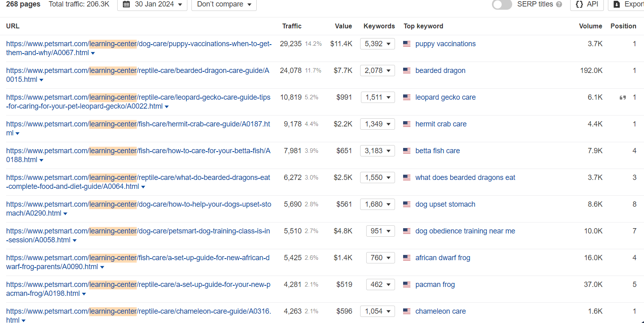Open the 951 keywords dropdown
The image size is (644, 323).
(x=380, y=231)
